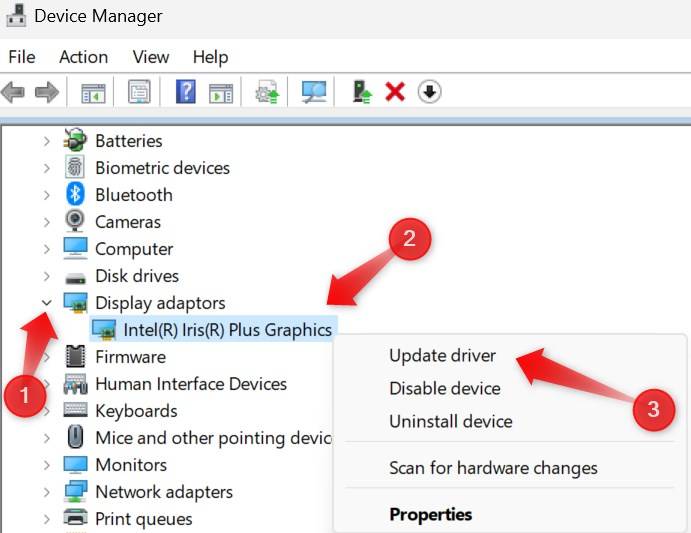Click the Back arrow toolbar icon
The height and width of the screenshot is (533, 691).
(x=13, y=93)
